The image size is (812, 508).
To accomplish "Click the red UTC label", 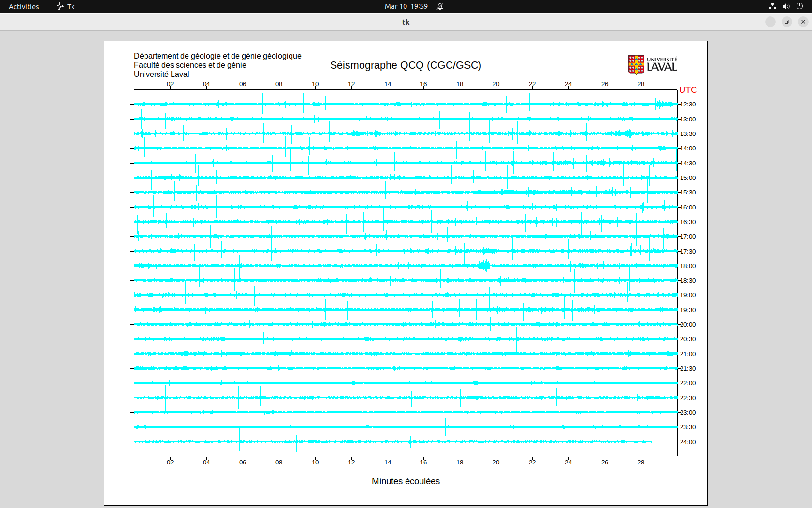I will point(688,90).
